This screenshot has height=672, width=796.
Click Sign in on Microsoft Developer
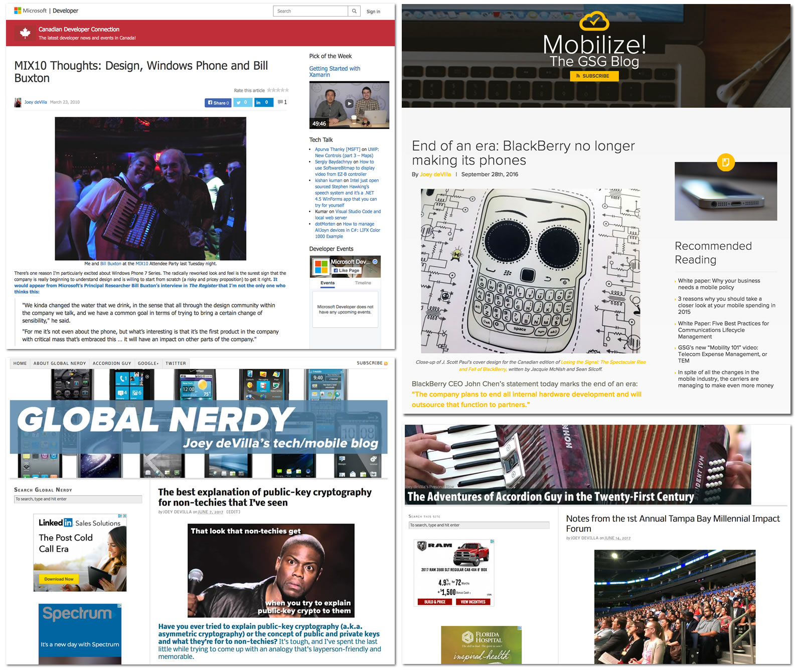pyautogui.click(x=373, y=12)
